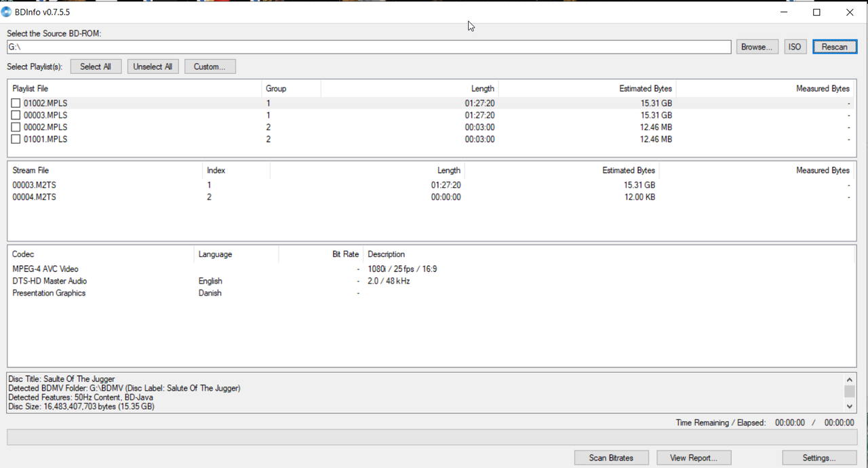Click the Bit Rate column header
The image size is (868, 468).
pos(321,254)
